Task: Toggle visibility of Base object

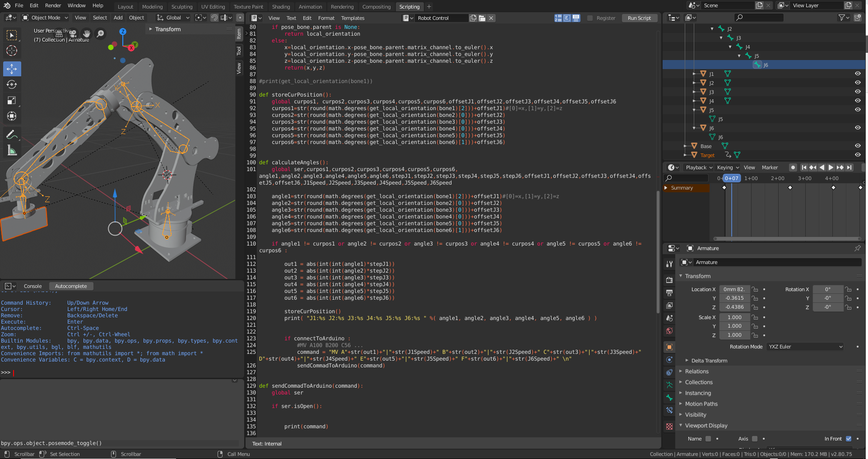Action: pyautogui.click(x=858, y=146)
